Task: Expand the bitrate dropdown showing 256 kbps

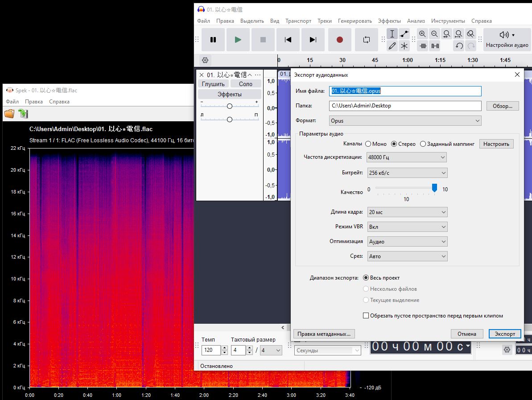Action: pyautogui.click(x=406, y=173)
